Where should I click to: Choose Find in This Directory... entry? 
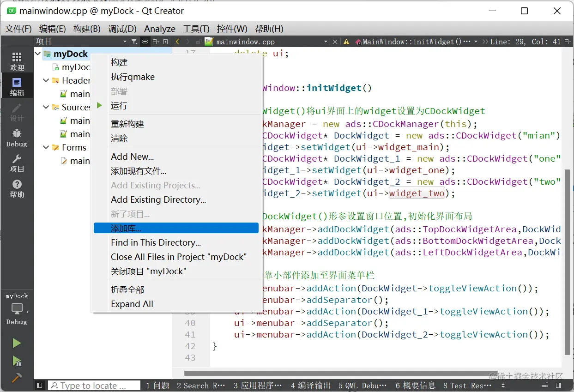[x=176, y=242]
